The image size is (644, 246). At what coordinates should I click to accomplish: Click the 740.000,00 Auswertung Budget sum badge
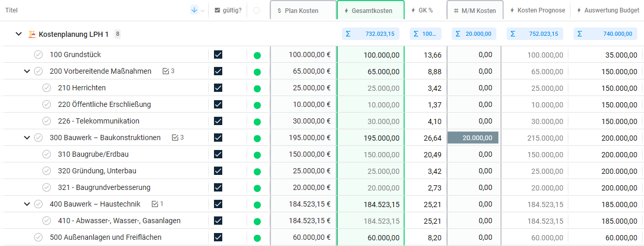click(606, 34)
